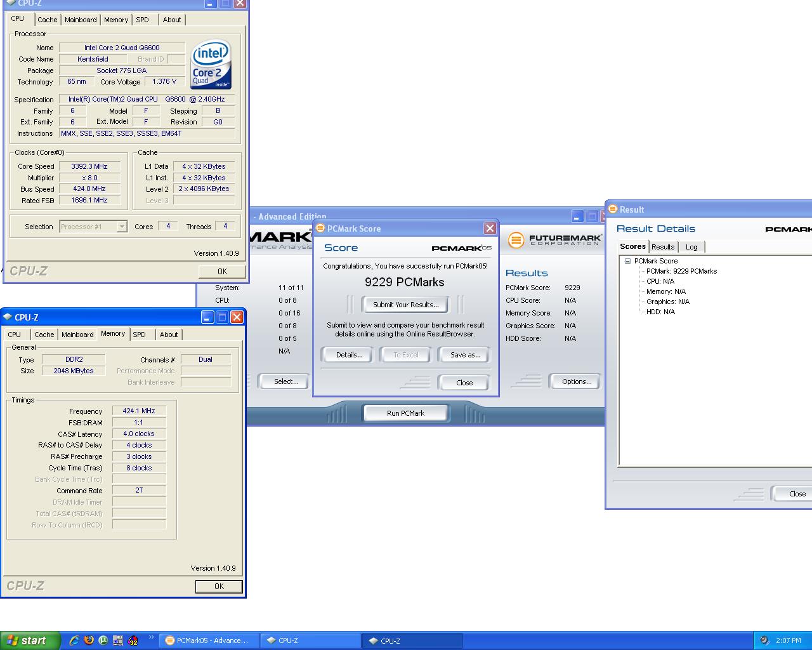Click OK in the Memory CPU-Z window
This screenshot has height=650, width=812.
(219, 586)
